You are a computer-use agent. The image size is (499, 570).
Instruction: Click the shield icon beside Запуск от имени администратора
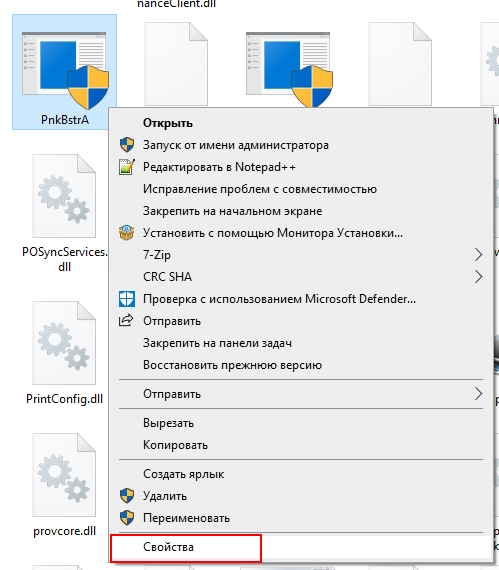pos(127,145)
